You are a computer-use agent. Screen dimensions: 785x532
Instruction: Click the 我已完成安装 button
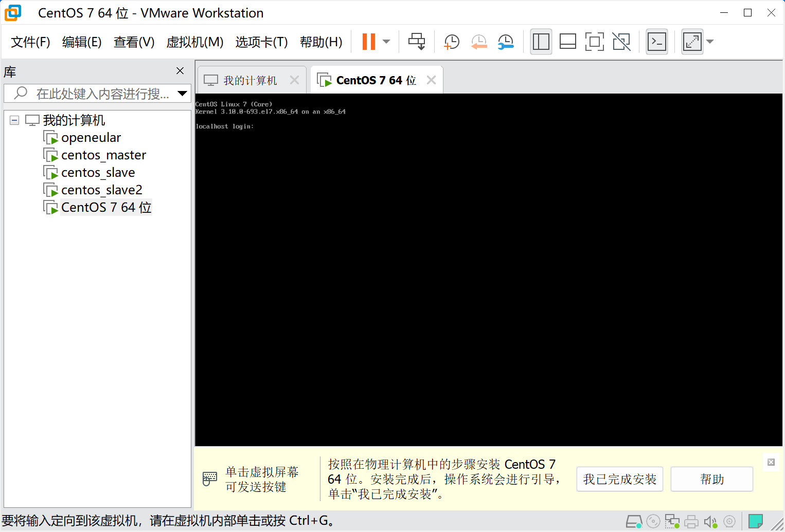620,479
